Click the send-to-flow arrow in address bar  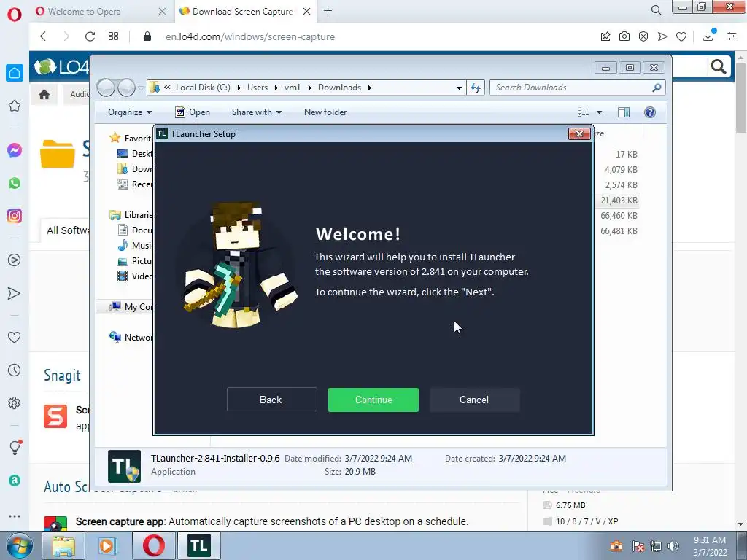tap(662, 36)
